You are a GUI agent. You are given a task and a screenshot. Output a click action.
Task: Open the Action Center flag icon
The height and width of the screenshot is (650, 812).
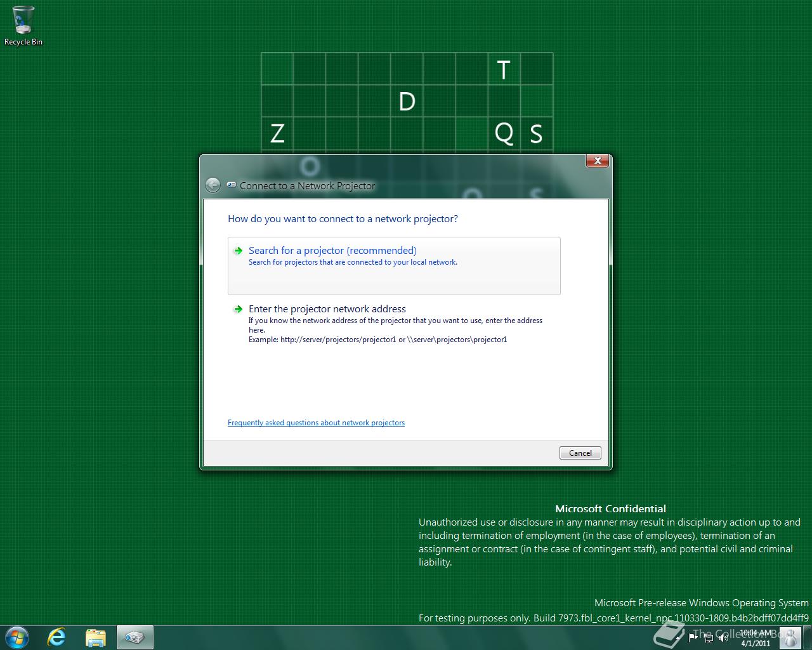point(693,637)
